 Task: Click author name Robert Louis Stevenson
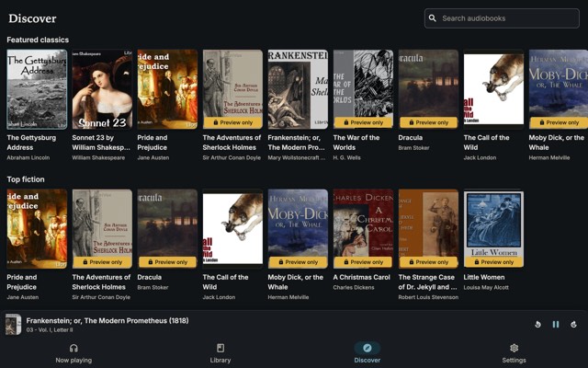pos(428,297)
